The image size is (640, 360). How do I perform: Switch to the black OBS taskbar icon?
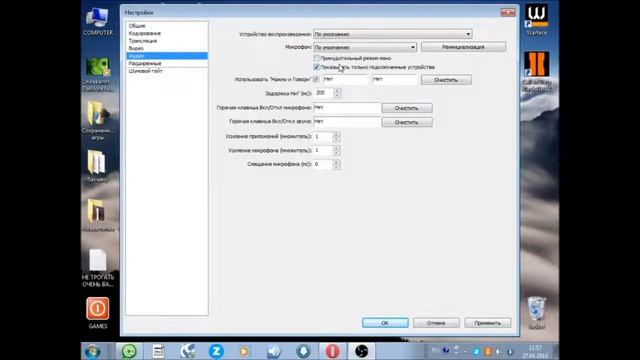click(361, 351)
